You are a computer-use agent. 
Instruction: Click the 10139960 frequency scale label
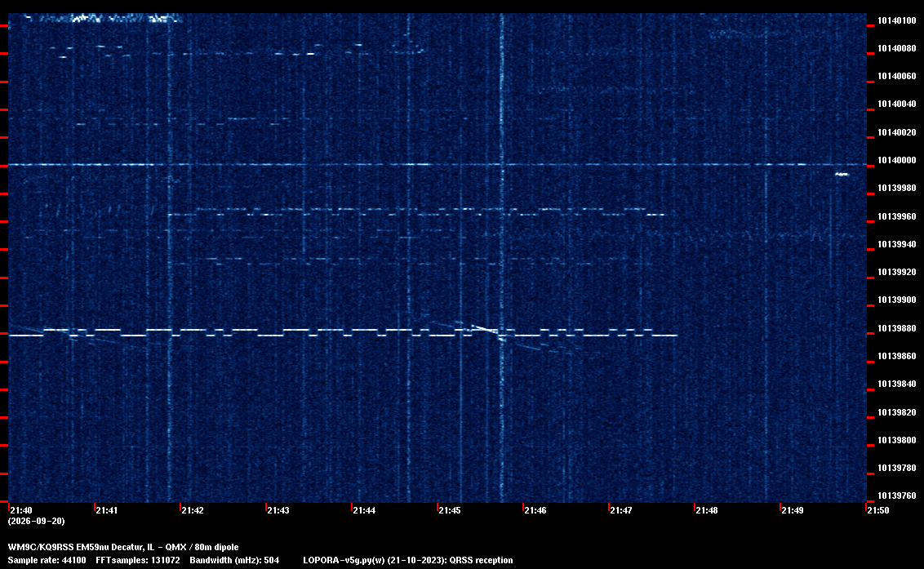point(897,216)
